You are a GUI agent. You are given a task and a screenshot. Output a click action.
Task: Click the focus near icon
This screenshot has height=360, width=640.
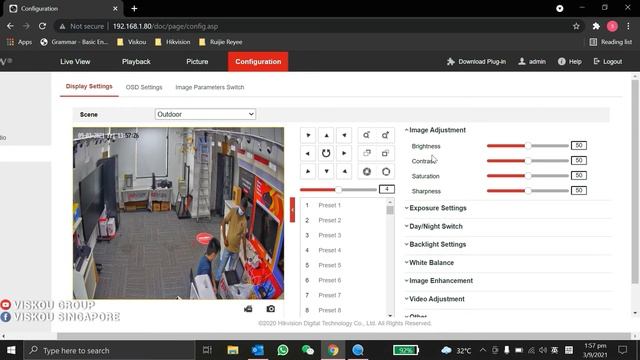[367, 153]
